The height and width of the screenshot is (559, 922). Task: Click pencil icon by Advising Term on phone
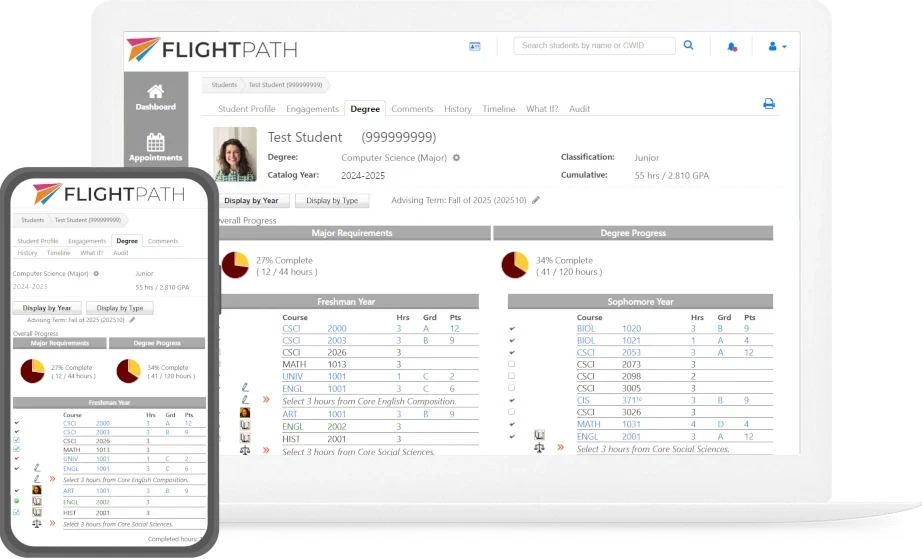pos(132,320)
